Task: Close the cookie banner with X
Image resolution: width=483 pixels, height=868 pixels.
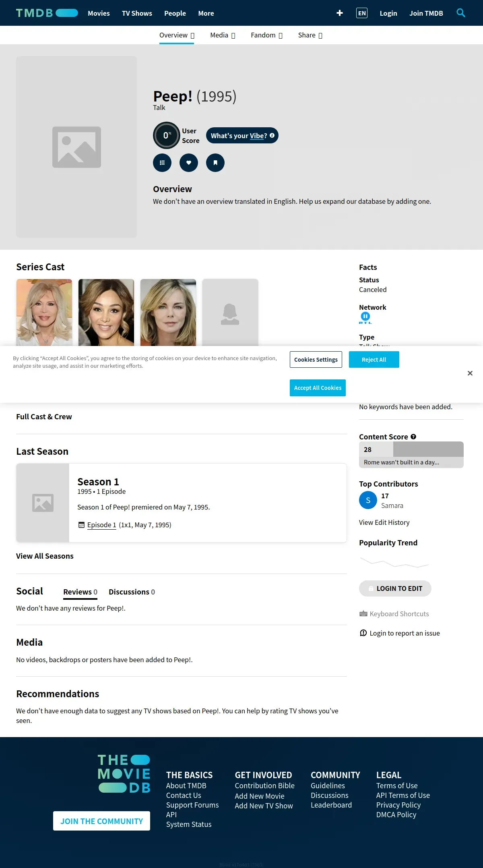Action: click(470, 373)
